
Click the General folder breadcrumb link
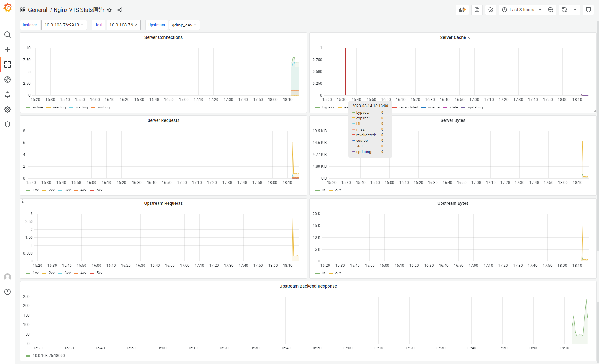coord(37,10)
